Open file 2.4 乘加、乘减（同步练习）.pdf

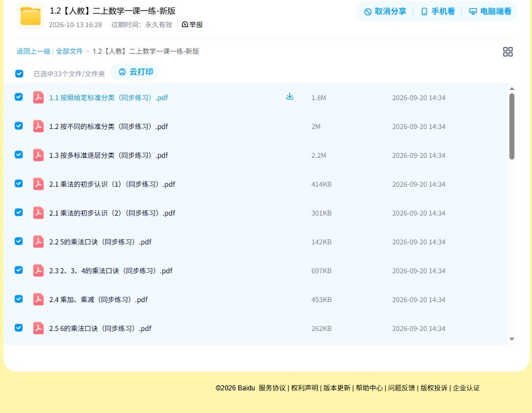(x=98, y=299)
